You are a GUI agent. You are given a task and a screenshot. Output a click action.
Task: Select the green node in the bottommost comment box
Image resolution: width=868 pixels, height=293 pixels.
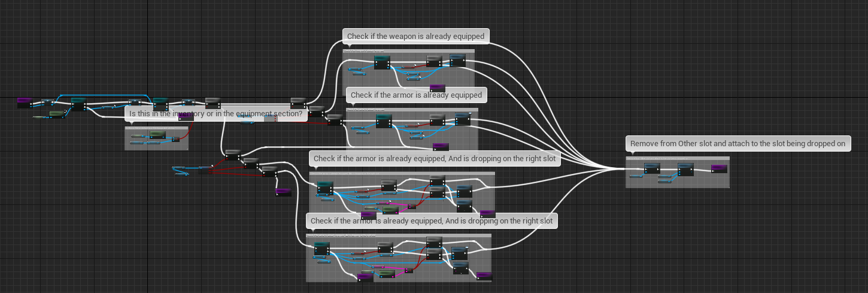click(386, 273)
